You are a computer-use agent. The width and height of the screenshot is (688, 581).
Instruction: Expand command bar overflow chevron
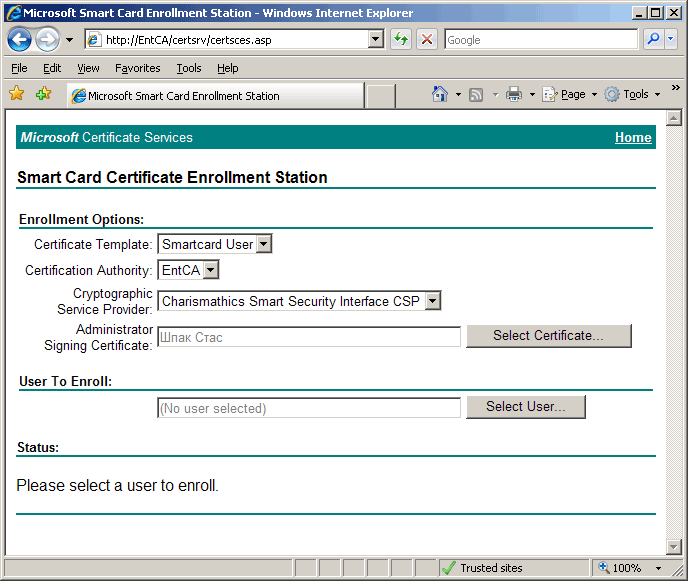pos(676,88)
